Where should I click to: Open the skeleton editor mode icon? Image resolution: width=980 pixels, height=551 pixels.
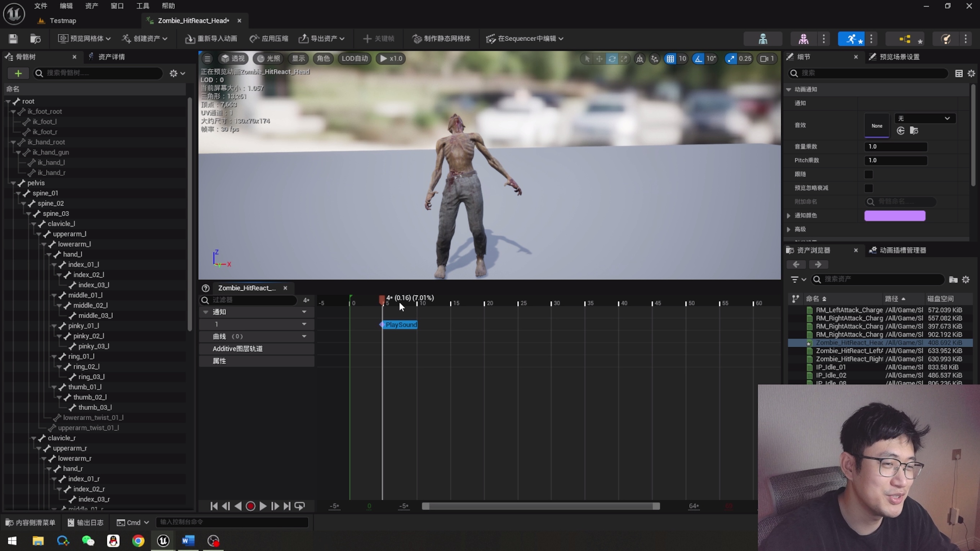[x=763, y=39]
